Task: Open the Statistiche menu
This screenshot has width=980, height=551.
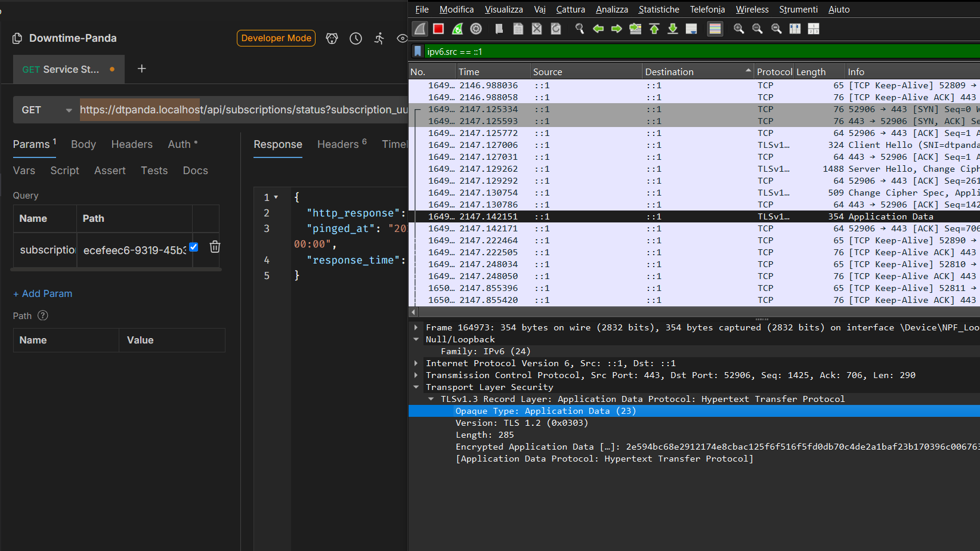Action: click(659, 10)
